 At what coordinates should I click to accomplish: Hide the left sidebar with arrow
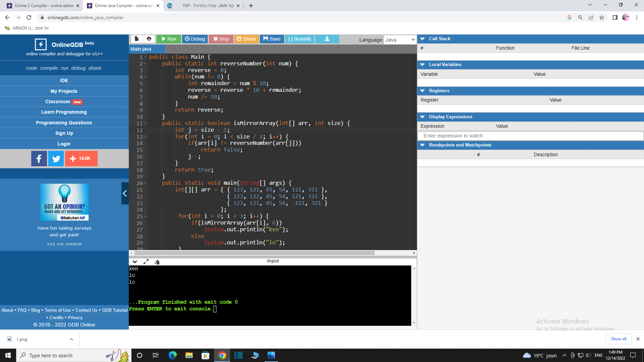tap(125, 193)
